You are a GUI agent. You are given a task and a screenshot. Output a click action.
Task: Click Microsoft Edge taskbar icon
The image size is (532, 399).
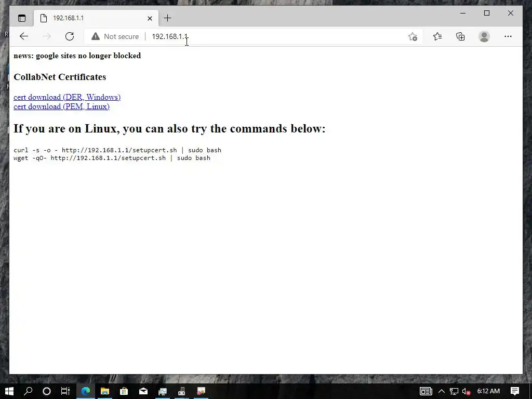pyautogui.click(x=86, y=391)
